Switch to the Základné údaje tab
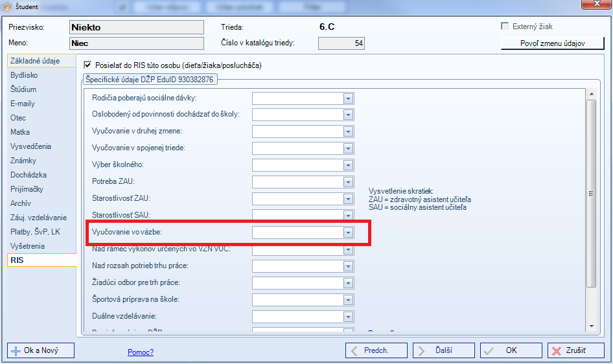This screenshot has width=613, height=364. tap(35, 61)
